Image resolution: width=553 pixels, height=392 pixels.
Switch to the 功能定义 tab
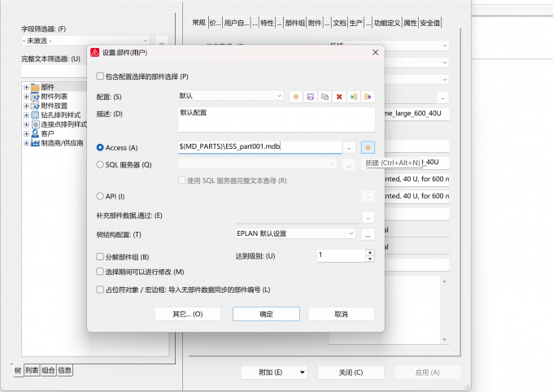coord(387,23)
